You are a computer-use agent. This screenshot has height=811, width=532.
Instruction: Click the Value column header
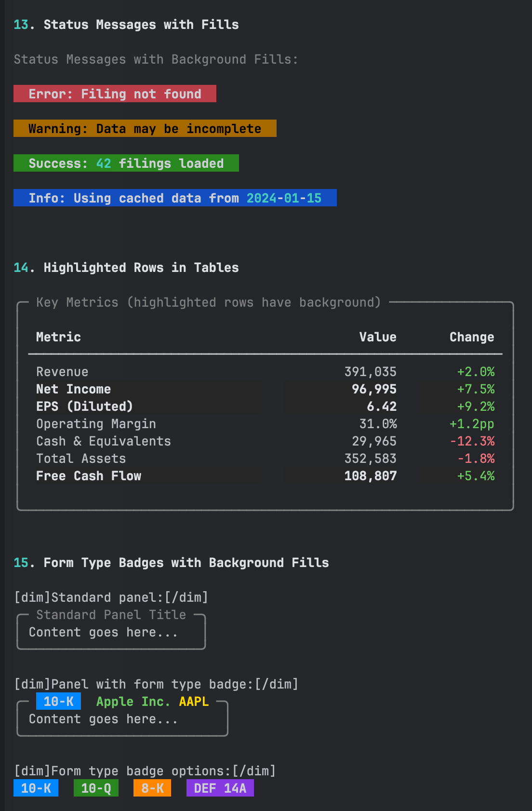(x=377, y=337)
